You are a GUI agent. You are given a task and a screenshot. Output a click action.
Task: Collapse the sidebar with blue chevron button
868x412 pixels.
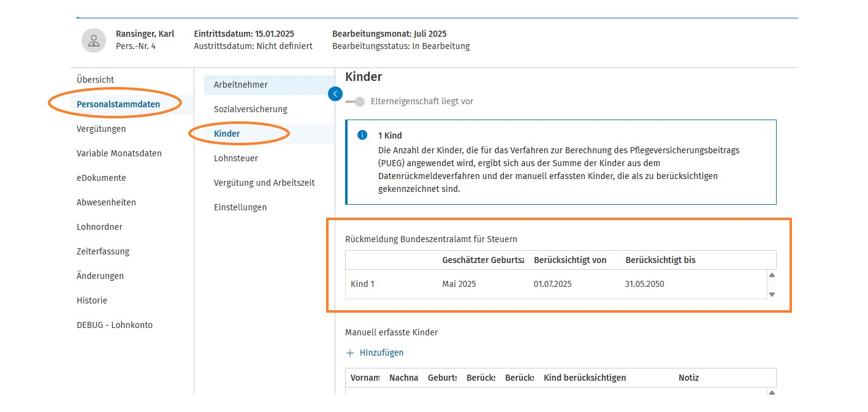click(335, 93)
